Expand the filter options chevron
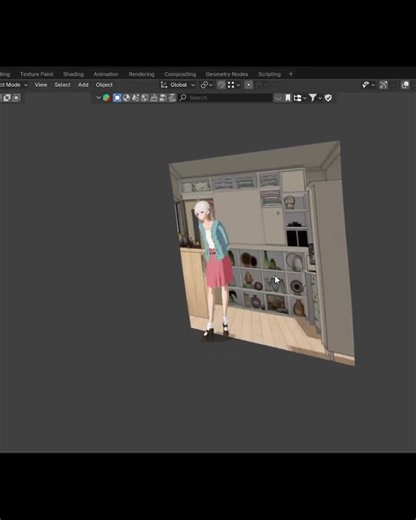Image resolution: width=416 pixels, height=520 pixels. tap(320, 98)
